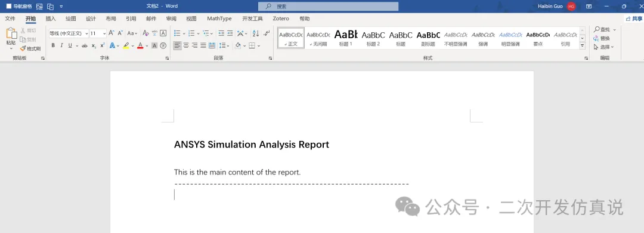This screenshot has height=233, width=644.
Task: Open the 文件 (File) tab
Action: (10, 19)
